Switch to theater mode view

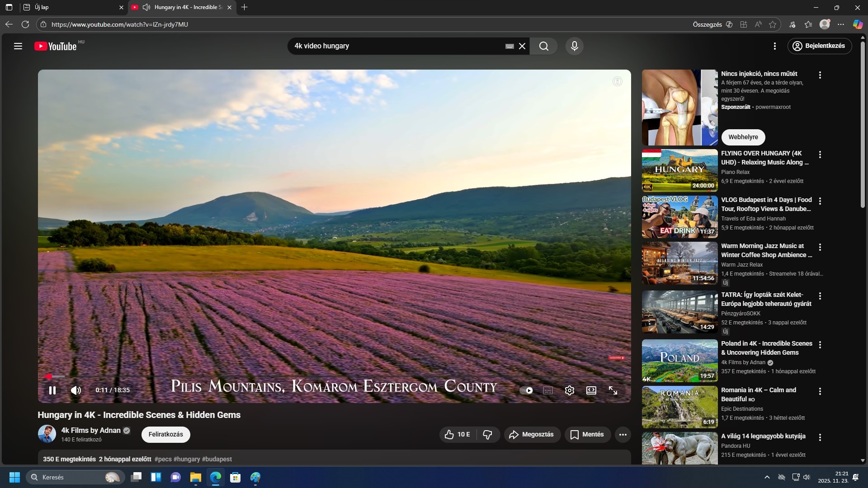point(591,390)
